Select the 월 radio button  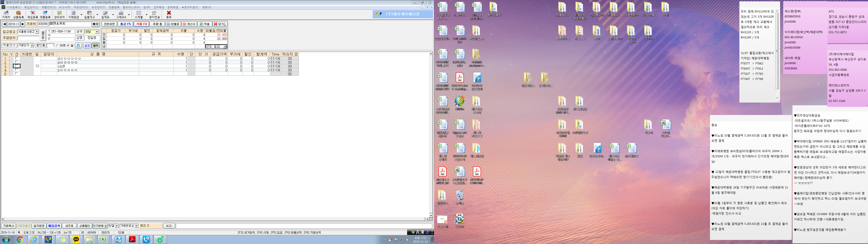point(68,45)
